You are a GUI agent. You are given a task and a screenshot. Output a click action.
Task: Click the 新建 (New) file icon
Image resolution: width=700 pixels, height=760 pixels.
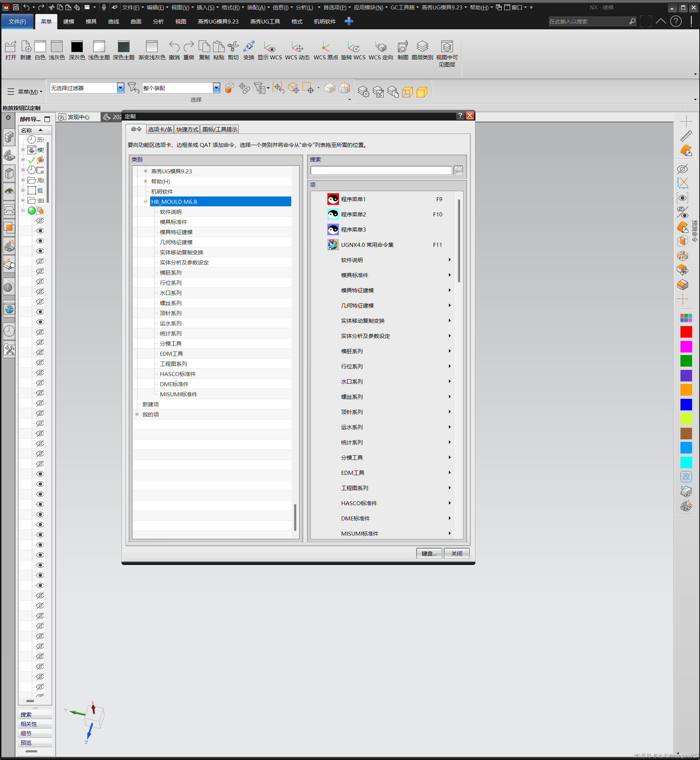26,47
